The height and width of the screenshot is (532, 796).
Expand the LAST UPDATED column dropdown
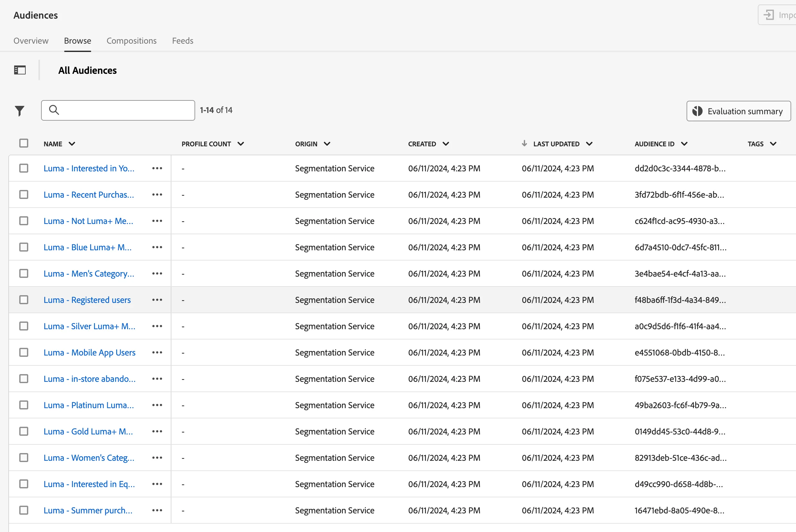[589, 144]
